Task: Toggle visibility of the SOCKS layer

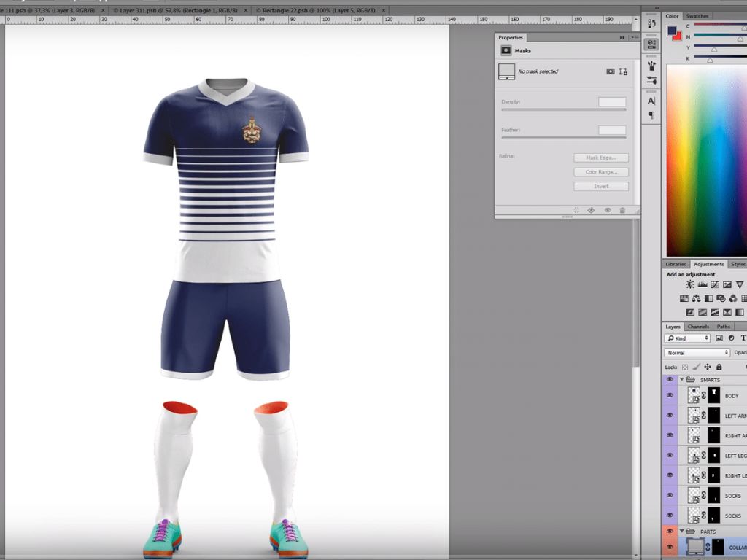Action: click(670, 496)
